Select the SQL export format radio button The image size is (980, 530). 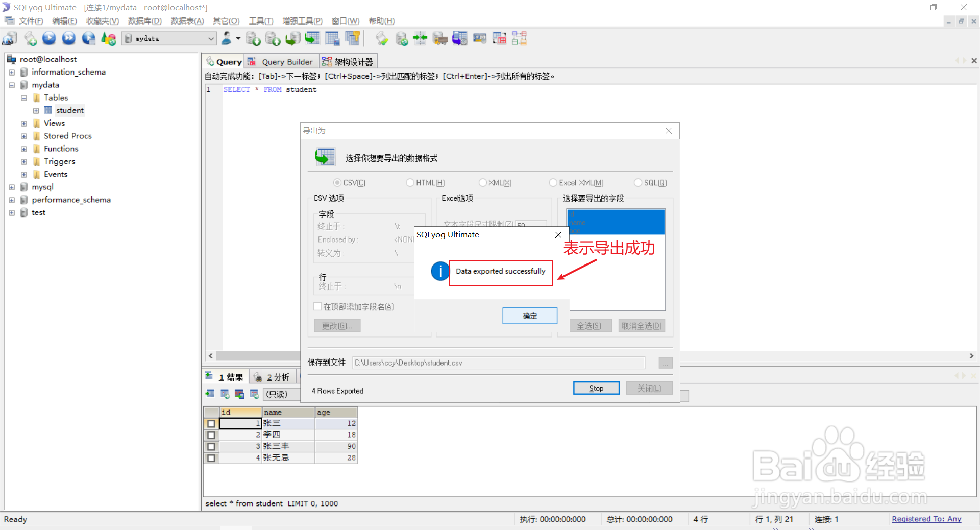pos(638,183)
